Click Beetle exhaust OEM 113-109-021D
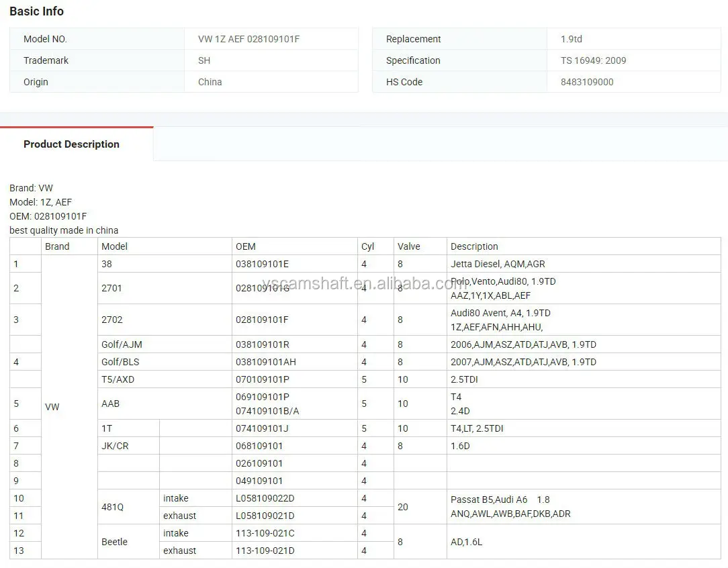 click(265, 551)
